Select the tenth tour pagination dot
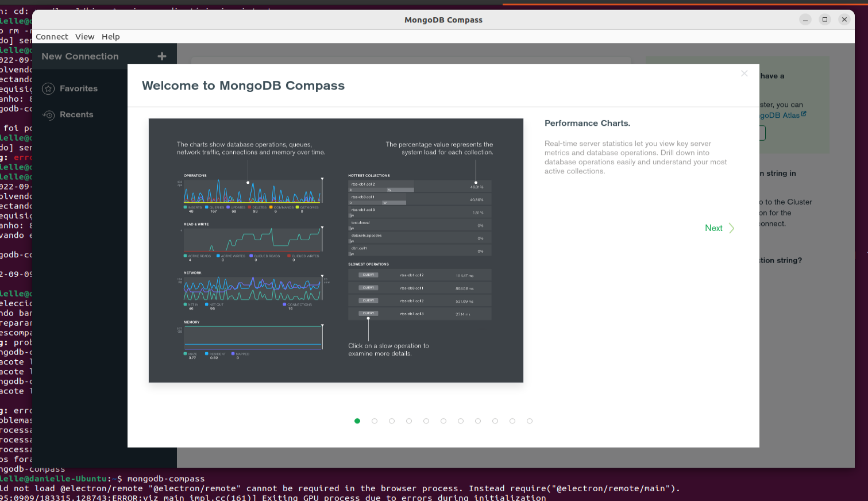868x501 pixels. 512,421
